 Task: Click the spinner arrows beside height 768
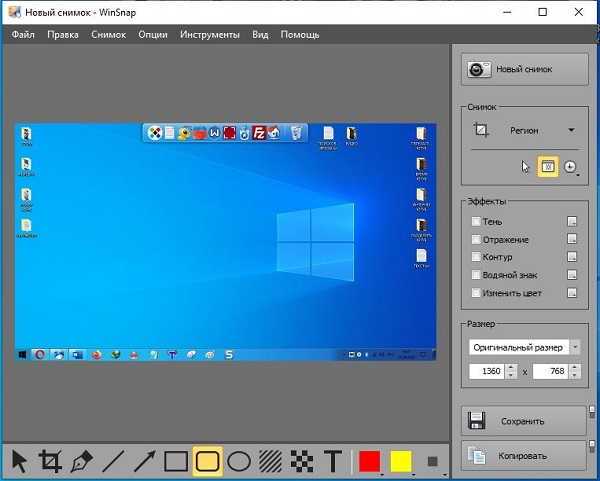575,371
